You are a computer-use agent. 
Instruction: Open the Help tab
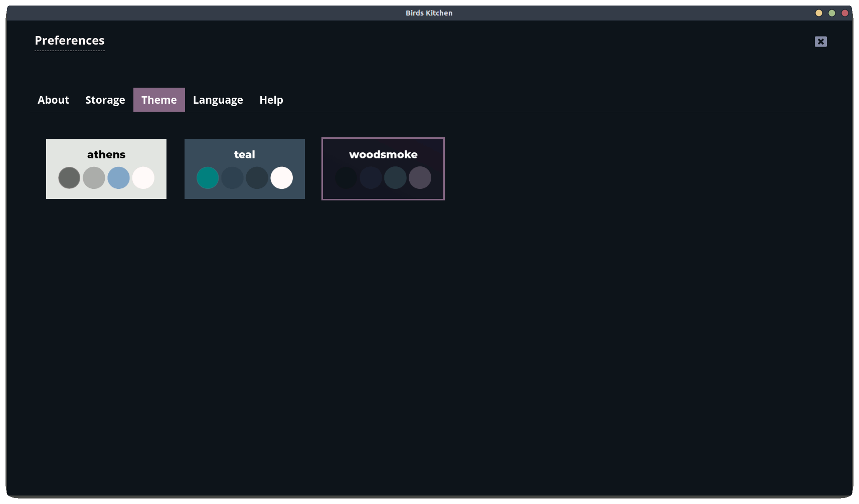pyautogui.click(x=271, y=100)
